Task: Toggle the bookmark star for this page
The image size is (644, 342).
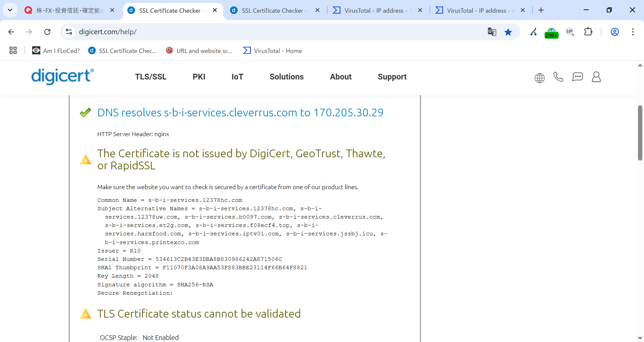Action: coord(508,32)
